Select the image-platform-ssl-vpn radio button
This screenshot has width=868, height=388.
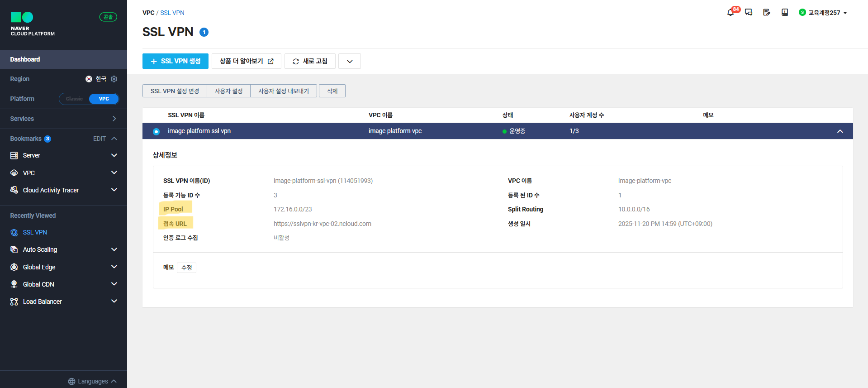tap(156, 131)
